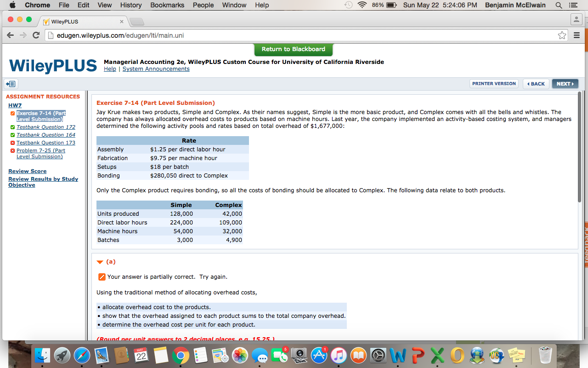Viewport: 588px width, 368px height.
Task: Open Messages from the dock
Action: (260, 355)
